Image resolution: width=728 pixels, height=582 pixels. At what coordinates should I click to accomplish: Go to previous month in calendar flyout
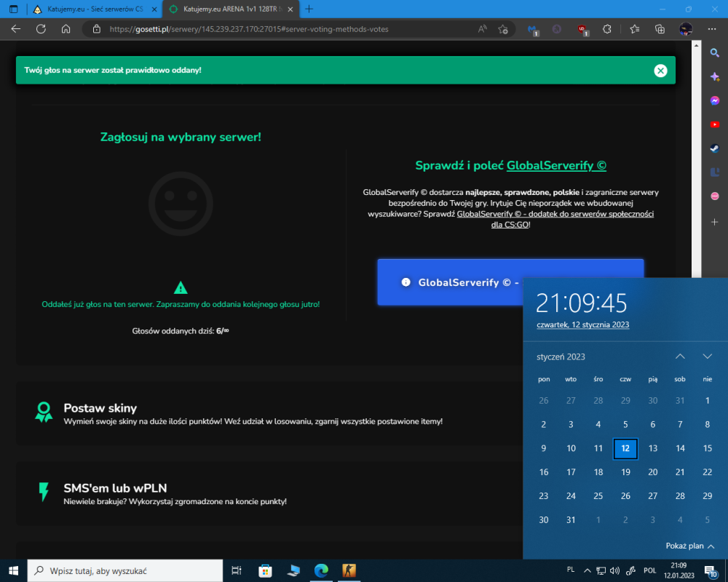[x=680, y=356]
